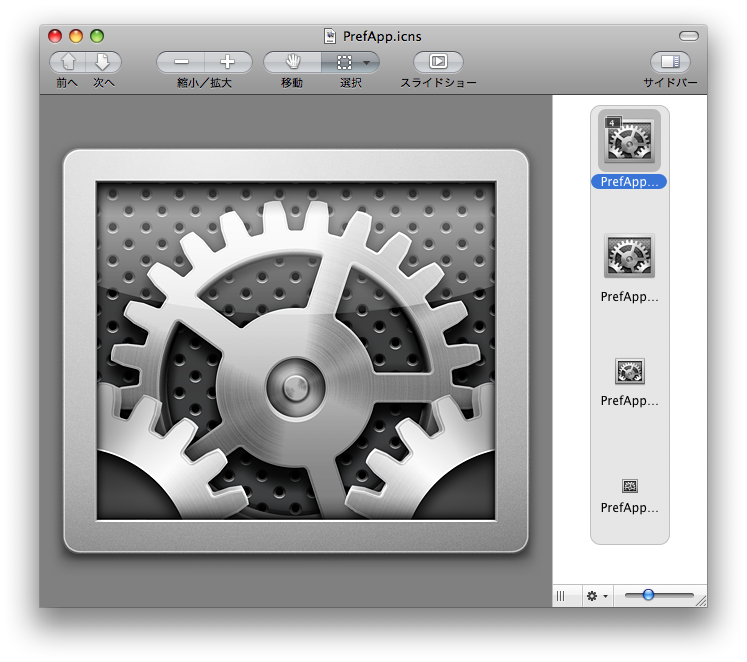The width and height of the screenshot is (747, 662).
Task: Click the toolbar hide pill button
Action: 688,36
